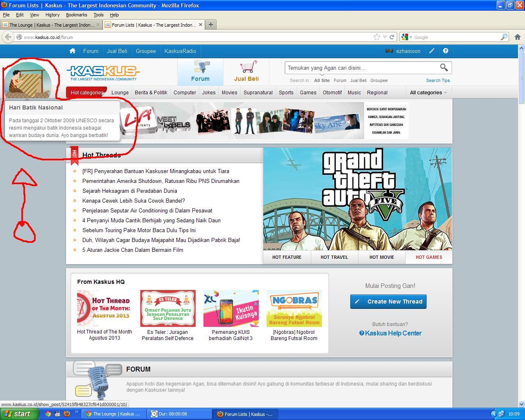This screenshot has width=525, height=420.
Task: Click the Windows Start button
Action: point(18,414)
